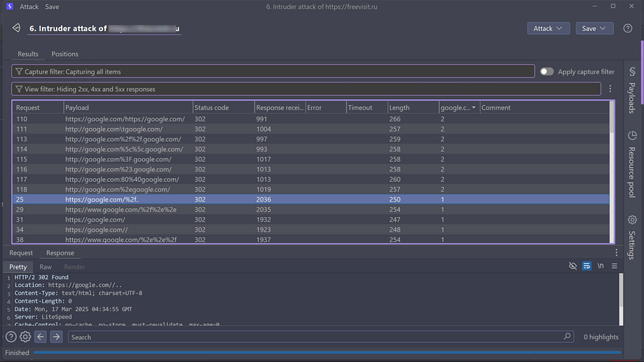Sort by the Error column header

[326, 107]
